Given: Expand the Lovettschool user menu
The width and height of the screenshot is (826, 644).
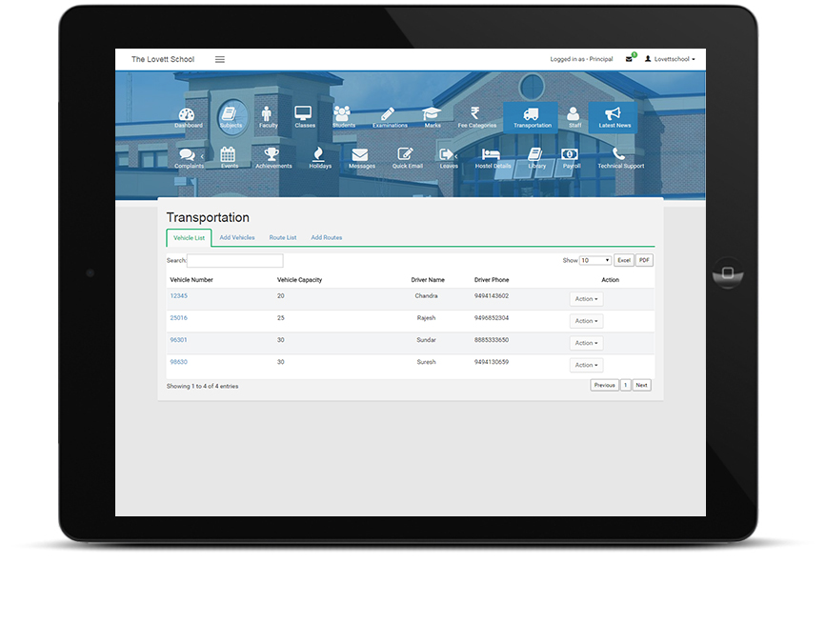Looking at the screenshot, I should click(670, 59).
